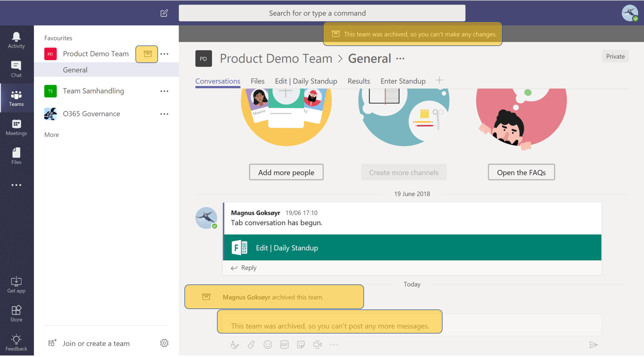
Task: Click the Add more people button
Action: click(286, 172)
